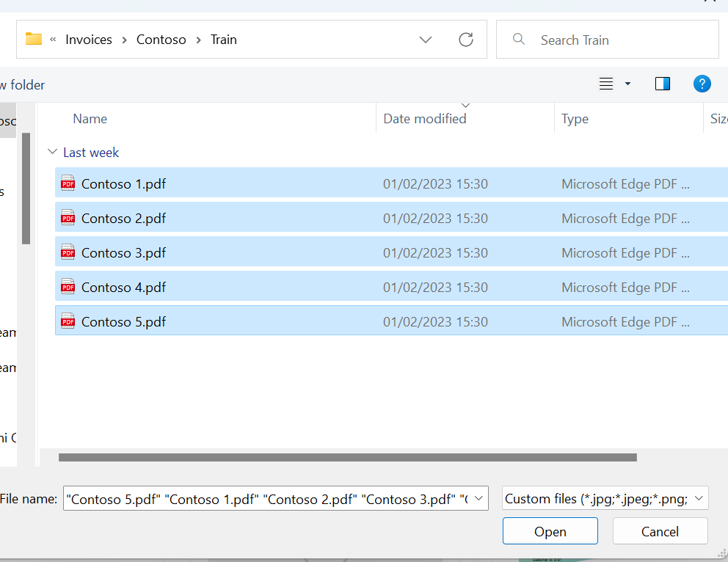Open the address bar history dropdown chevron
Screen dimensions: 728x562
pyautogui.click(x=426, y=40)
